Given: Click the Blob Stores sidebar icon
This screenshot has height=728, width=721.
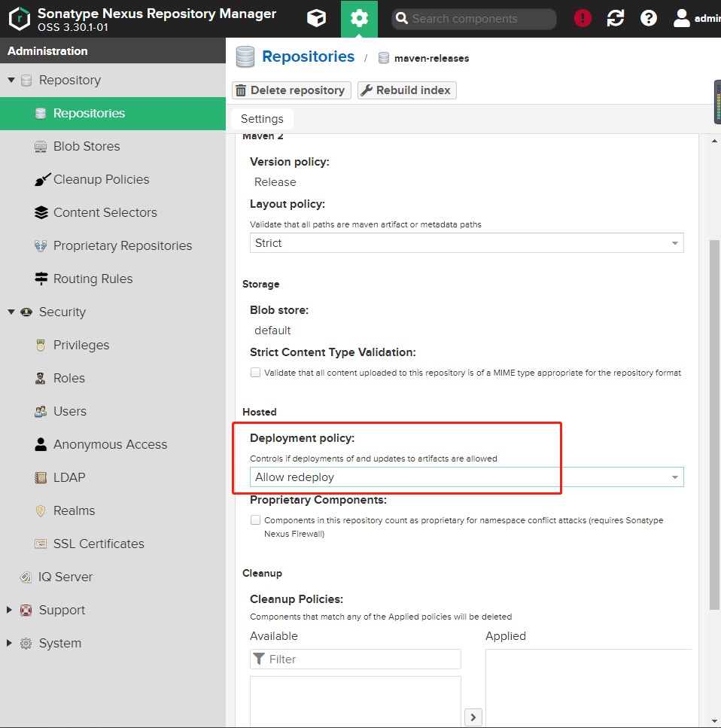Looking at the screenshot, I should click(41, 146).
